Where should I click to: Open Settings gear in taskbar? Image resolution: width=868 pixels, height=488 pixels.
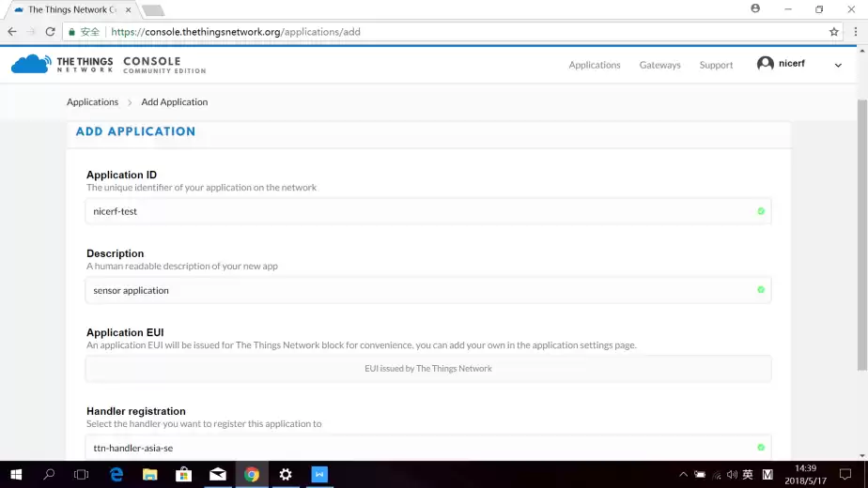pyautogui.click(x=286, y=475)
